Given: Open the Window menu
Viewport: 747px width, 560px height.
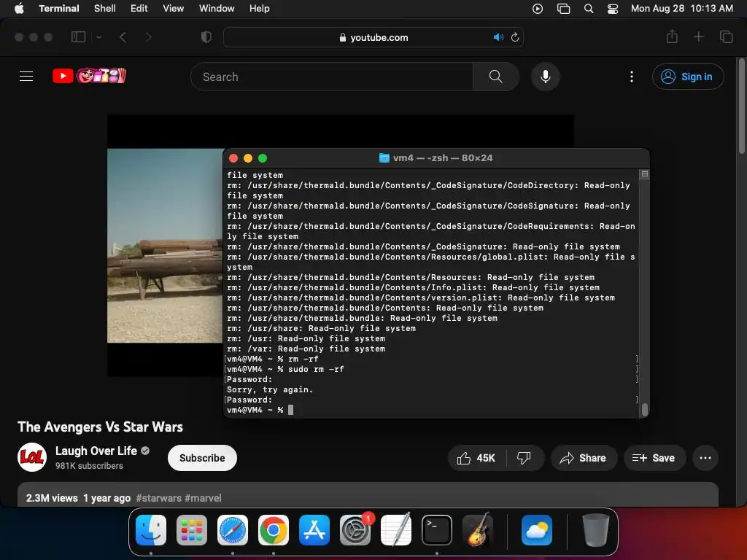Looking at the screenshot, I should (x=216, y=9).
